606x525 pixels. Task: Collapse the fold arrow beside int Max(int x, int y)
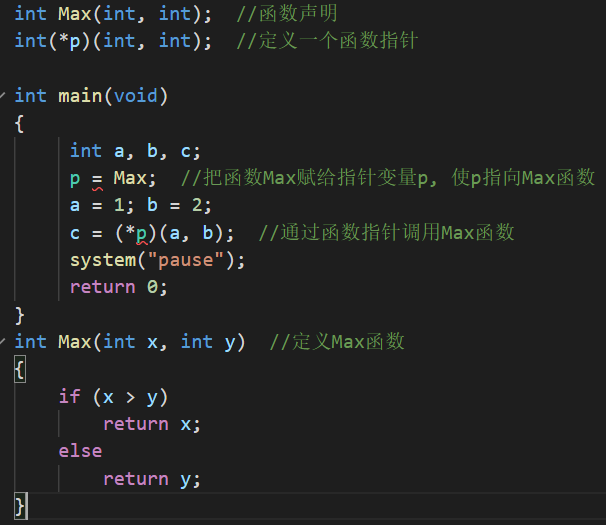2,341
